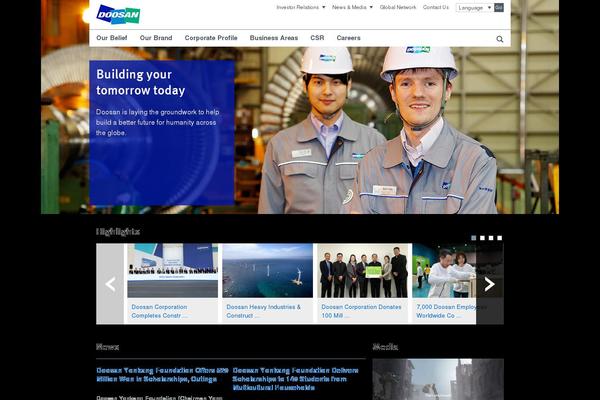Follow the Contact Us link

point(435,7)
